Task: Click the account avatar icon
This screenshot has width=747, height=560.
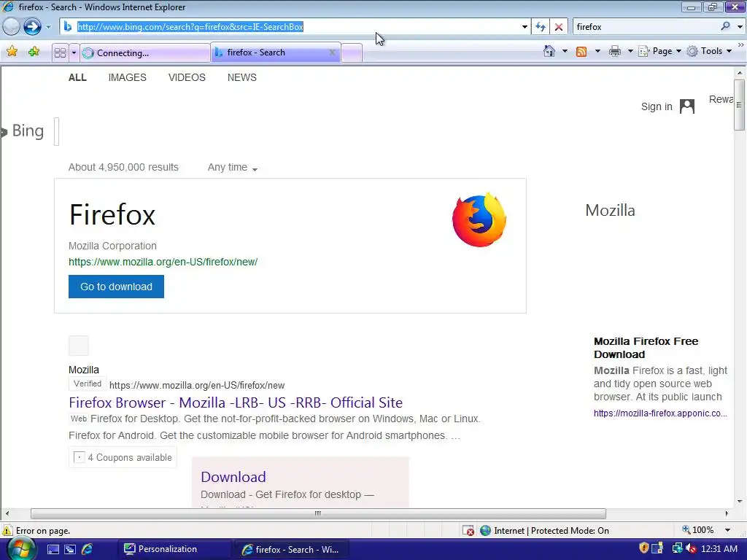Action: tap(687, 106)
